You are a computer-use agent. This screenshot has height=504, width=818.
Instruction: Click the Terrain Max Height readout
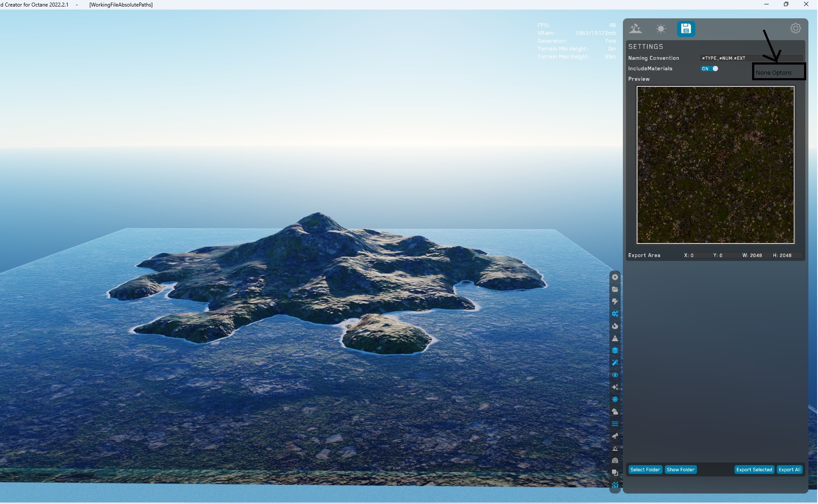[x=577, y=57]
